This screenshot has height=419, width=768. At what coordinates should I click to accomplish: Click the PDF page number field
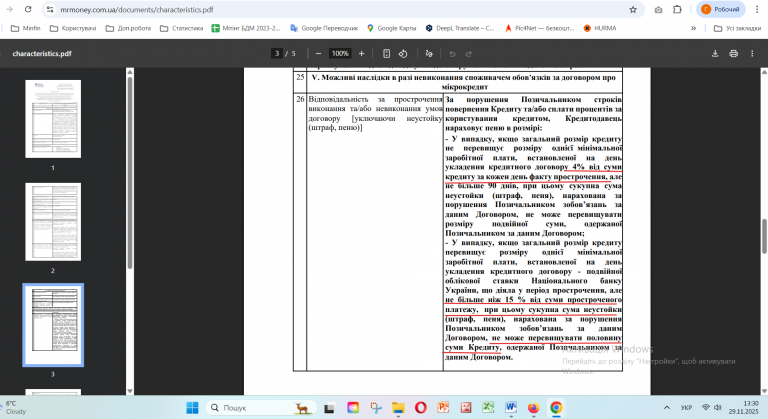pyautogui.click(x=277, y=53)
